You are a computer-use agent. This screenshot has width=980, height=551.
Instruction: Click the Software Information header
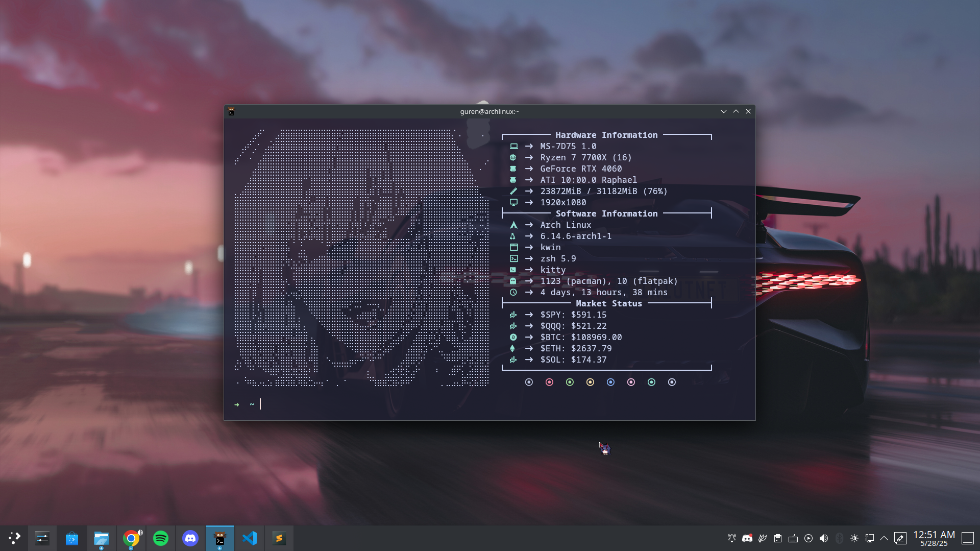pyautogui.click(x=606, y=213)
